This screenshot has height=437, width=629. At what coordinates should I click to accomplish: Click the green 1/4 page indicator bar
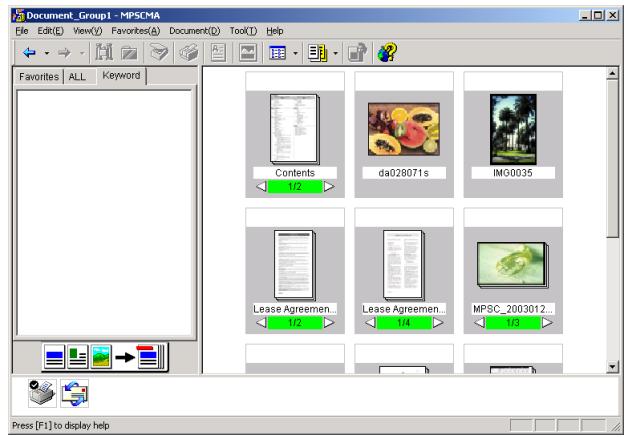pos(404,323)
